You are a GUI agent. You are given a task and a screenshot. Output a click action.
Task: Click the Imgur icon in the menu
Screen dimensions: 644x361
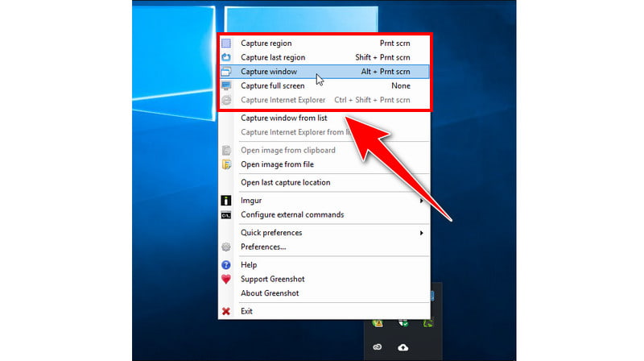[226, 201]
